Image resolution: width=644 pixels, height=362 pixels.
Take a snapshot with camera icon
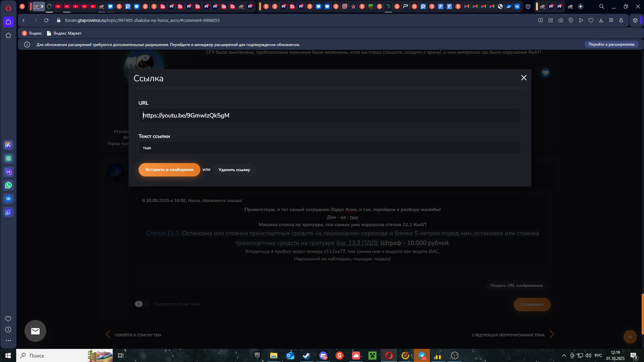[x=560, y=20]
